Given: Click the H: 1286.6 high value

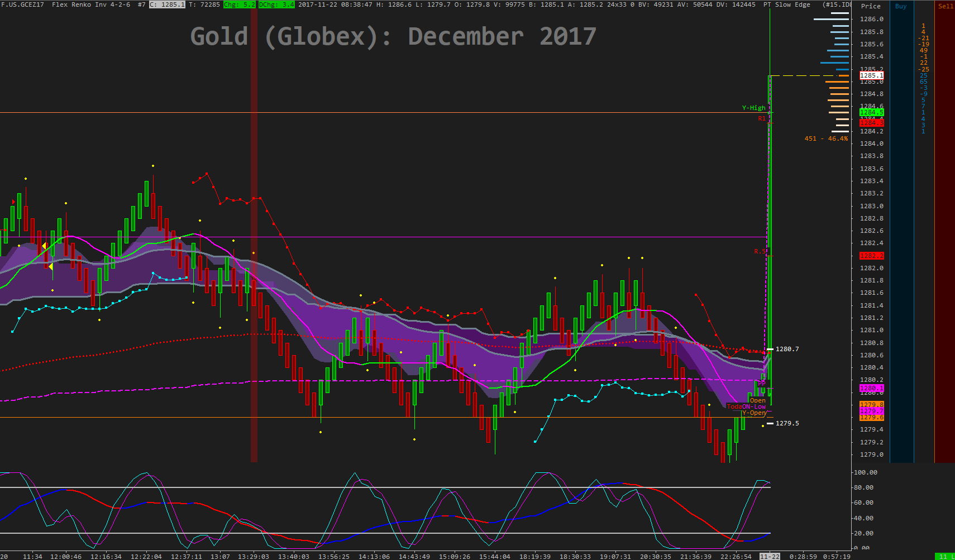Looking at the screenshot, I should click(394, 4).
